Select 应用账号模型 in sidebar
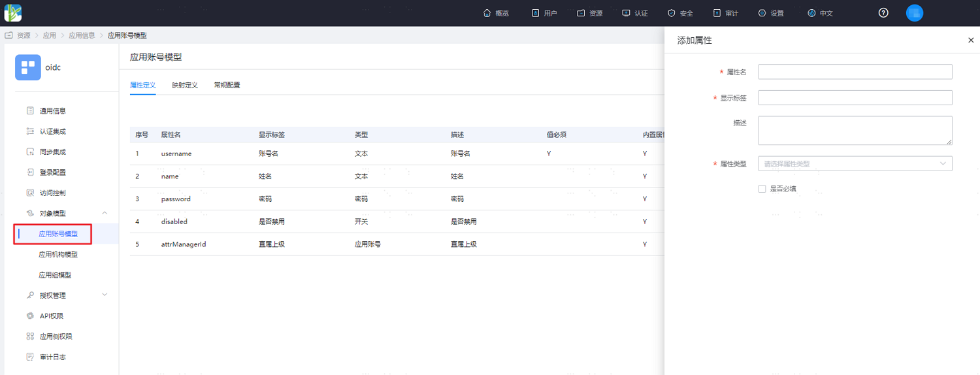 (58, 234)
